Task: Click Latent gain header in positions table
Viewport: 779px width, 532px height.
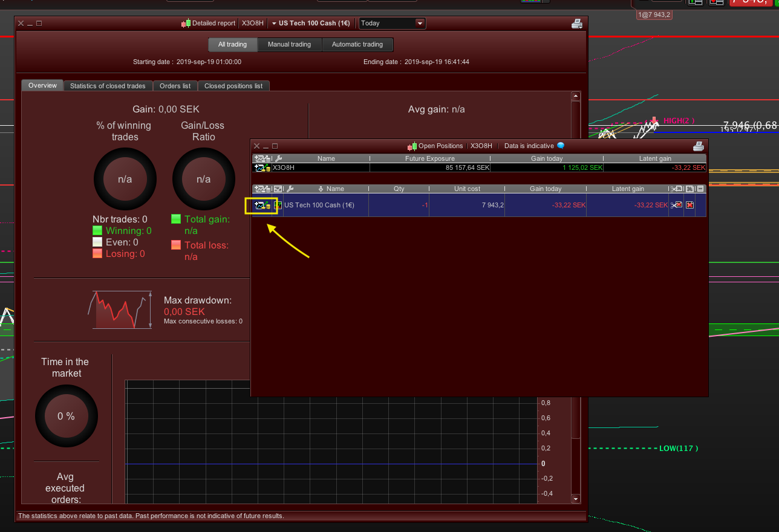Action: (628, 189)
